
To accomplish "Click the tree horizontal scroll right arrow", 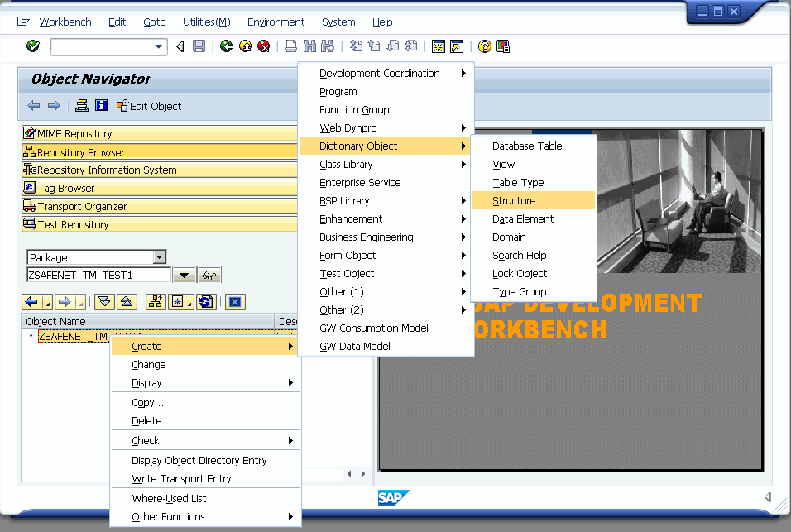I will (x=362, y=474).
